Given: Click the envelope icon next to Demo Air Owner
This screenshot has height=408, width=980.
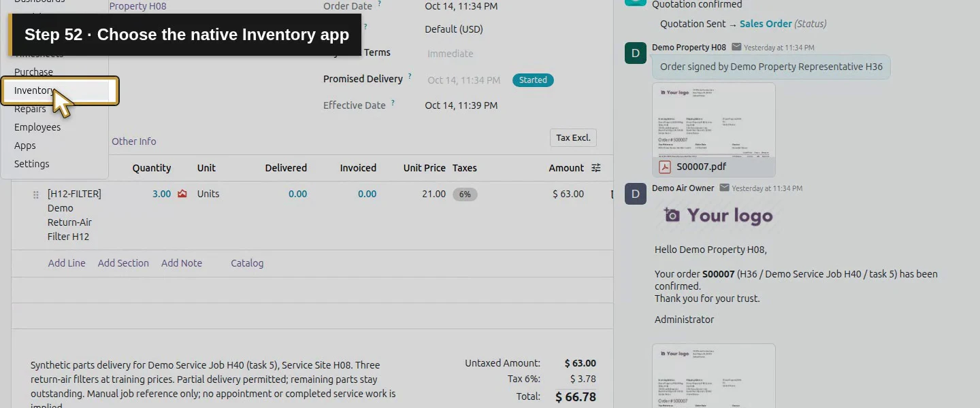Looking at the screenshot, I should [724, 188].
